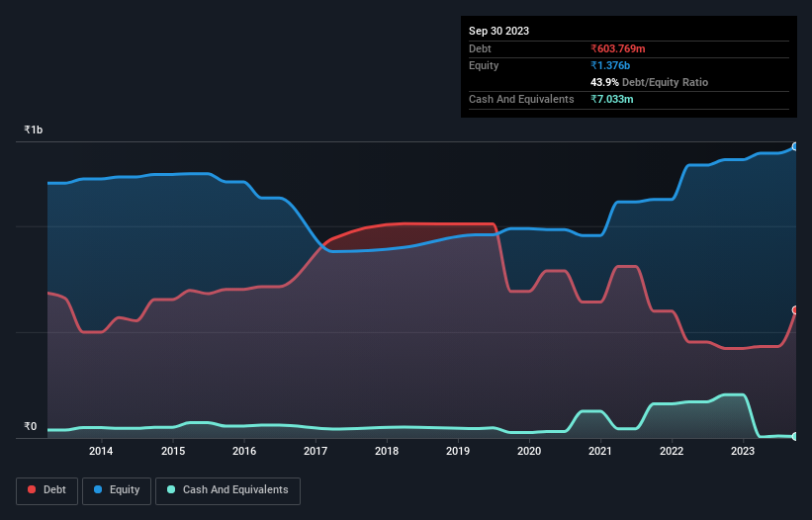Select the red Debt endpoint marker on chart
Viewport: 812px width, 520px height.
795,310
